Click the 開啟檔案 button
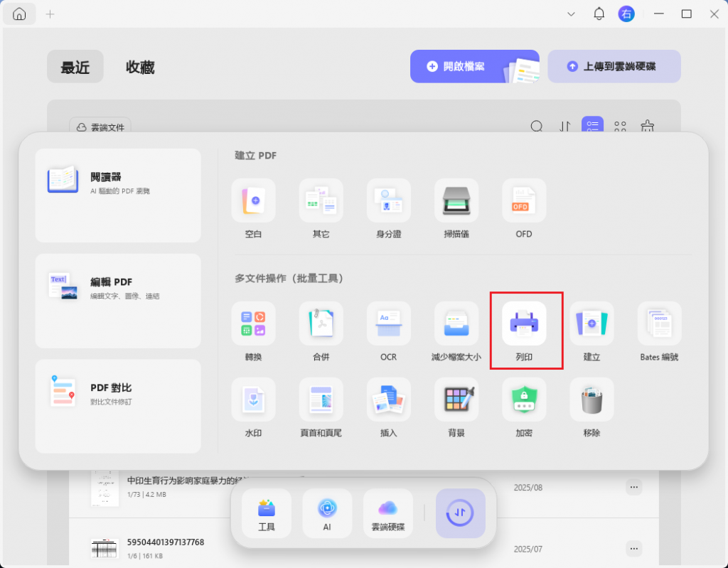 (x=474, y=66)
